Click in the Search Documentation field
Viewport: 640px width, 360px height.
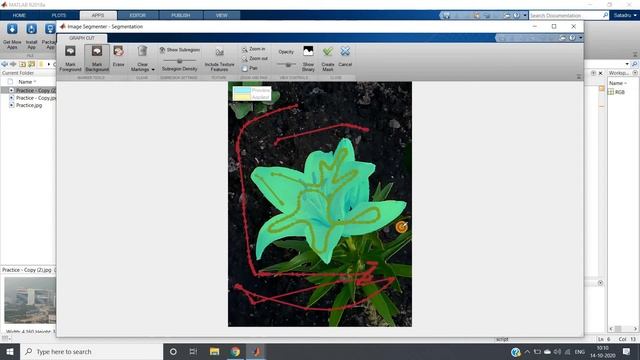[x=565, y=16]
